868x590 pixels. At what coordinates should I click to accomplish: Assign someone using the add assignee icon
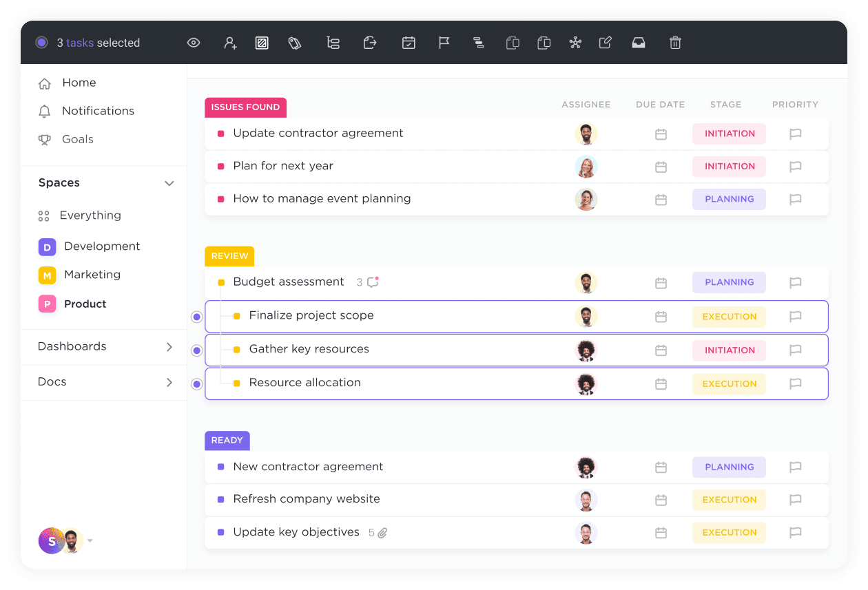click(x=229, y=42)
